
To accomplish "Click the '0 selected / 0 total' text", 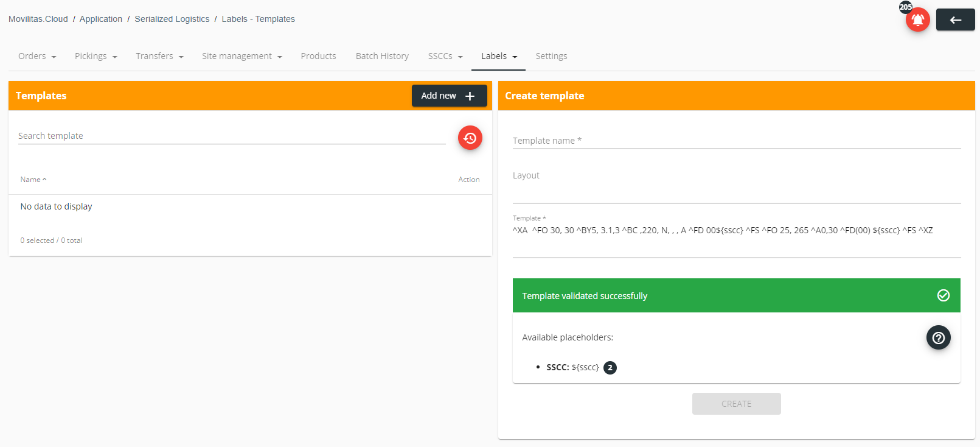I will point(51,241).
